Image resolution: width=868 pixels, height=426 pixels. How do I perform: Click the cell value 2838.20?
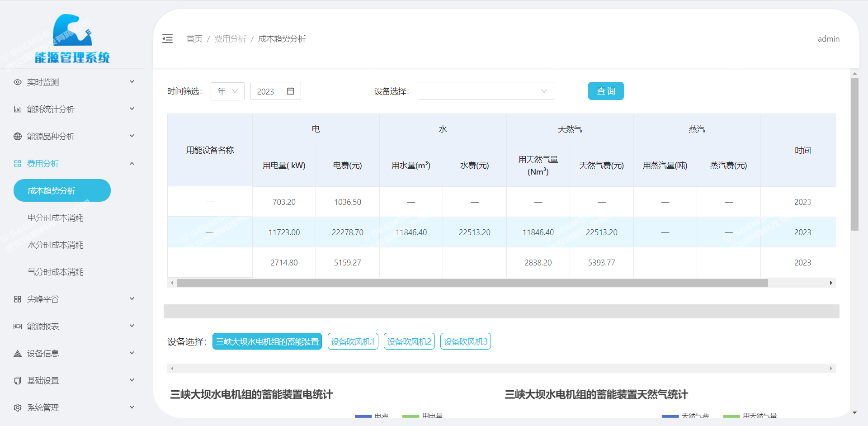pyautogui.click(x=538, y=263)
